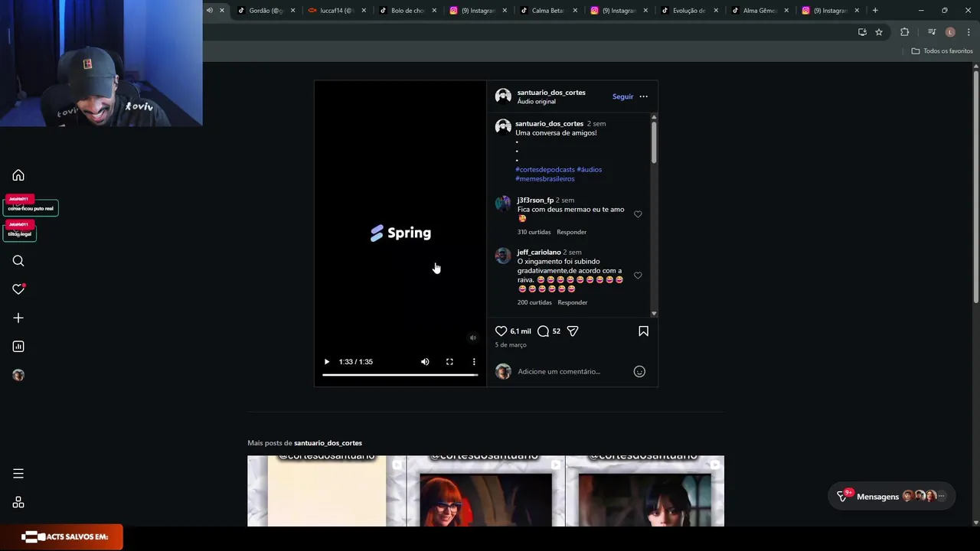This screenshot has width=980, height=551.
Task: Click the install app icon in the address bar
Action: [862, 32]
